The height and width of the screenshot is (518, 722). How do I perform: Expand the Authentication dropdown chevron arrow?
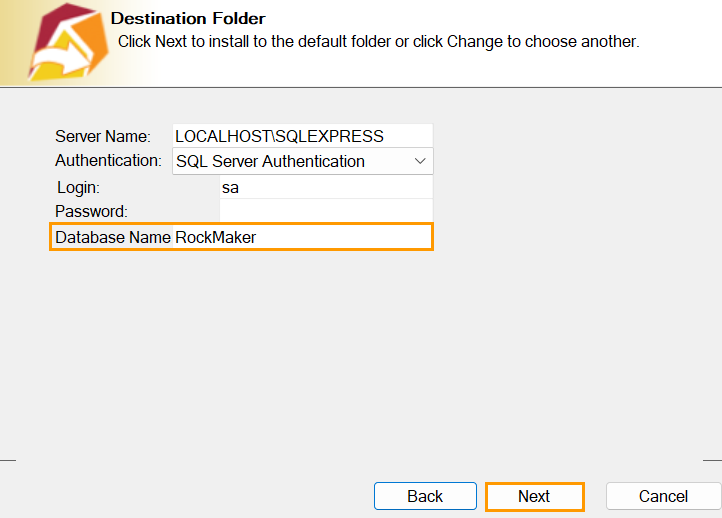pos(419,161)
